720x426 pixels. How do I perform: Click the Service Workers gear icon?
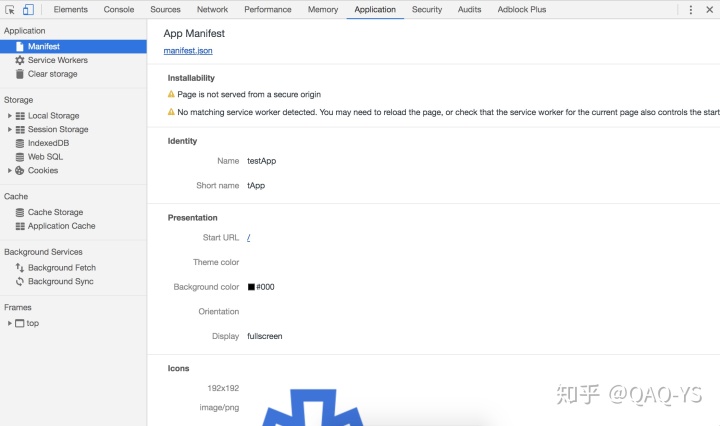(20, 60)
